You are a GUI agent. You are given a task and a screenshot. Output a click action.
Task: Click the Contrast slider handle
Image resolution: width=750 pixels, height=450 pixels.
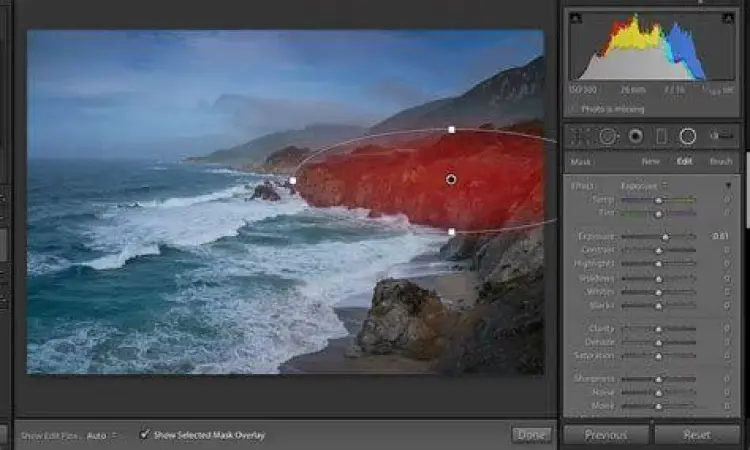tap(659, 251)
